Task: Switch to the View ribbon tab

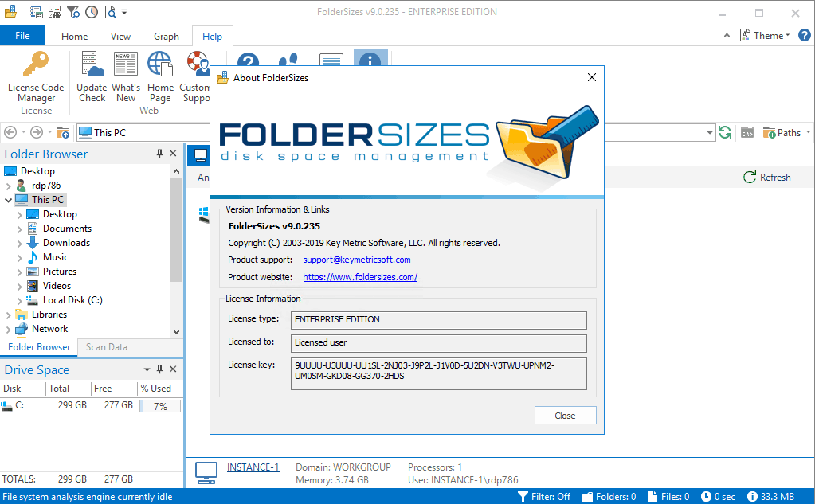Action: click(120, 37)
